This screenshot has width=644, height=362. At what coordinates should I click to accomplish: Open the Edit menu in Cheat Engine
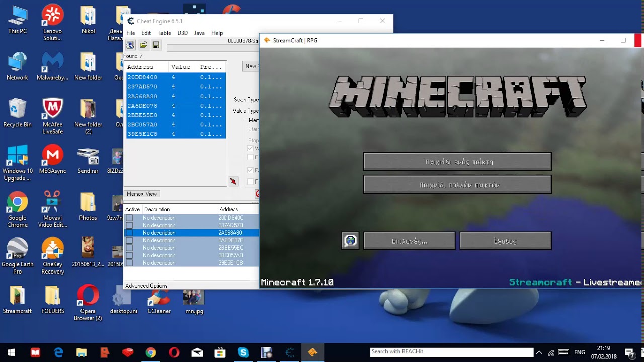(x=146, y=33)
